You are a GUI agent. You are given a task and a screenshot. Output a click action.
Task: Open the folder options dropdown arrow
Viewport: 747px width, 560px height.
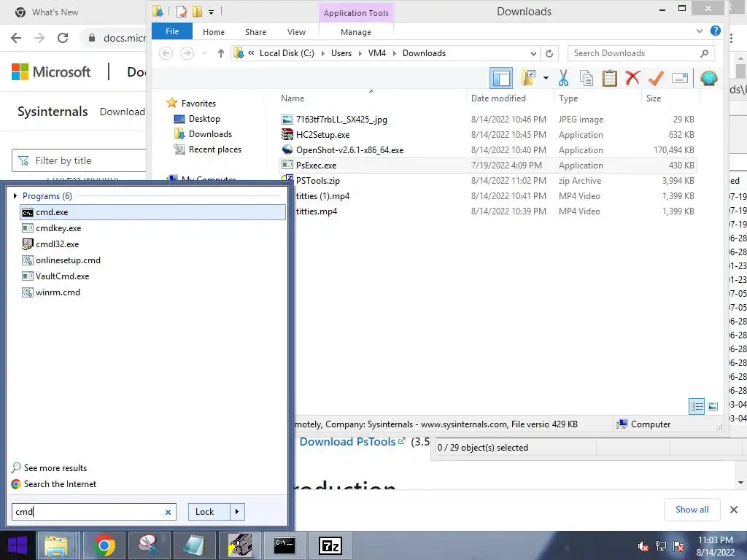pos(546,78)
